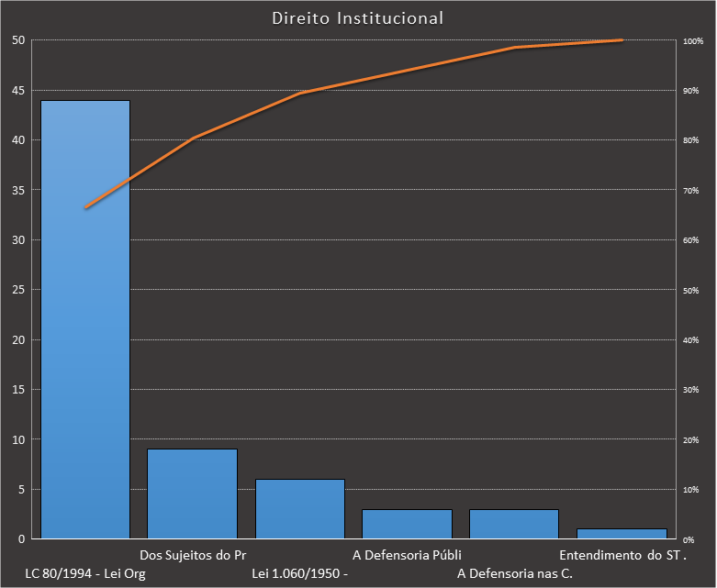Image resolution: width=717 pixels, height=588 pixels.
Task: Click the tallest bar for LC 80/1994
Action: [x=84, y=319]
